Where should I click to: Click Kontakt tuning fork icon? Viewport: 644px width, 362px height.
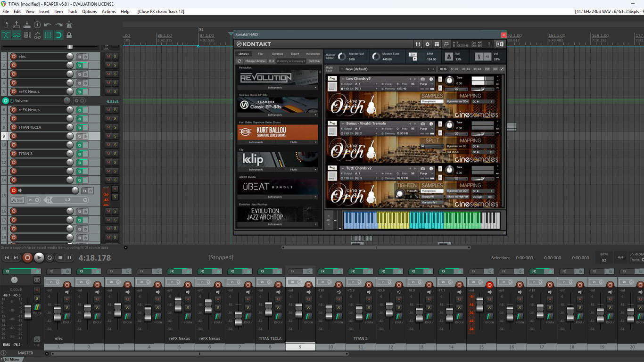[479, 57]
